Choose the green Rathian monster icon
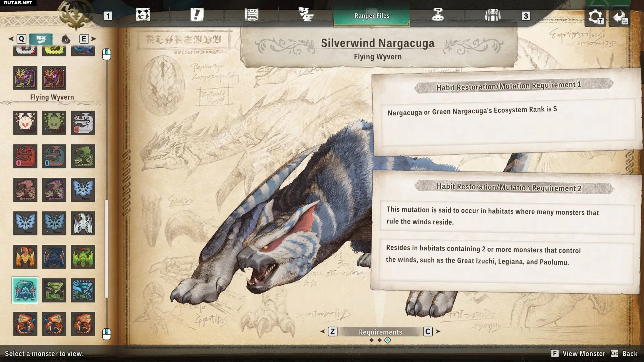 point(83,156)
